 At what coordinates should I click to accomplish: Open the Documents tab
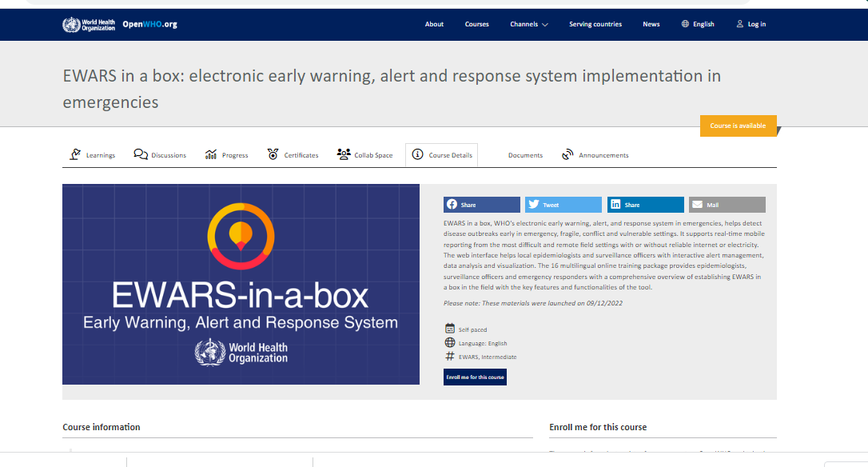[525, 156]
